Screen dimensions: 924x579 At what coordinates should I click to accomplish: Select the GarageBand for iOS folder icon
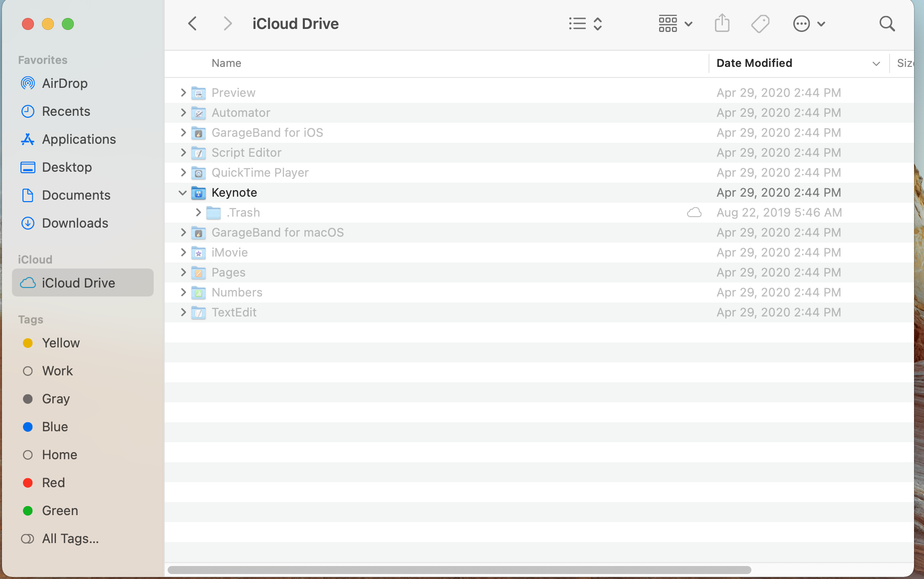(x=199, y=133)
